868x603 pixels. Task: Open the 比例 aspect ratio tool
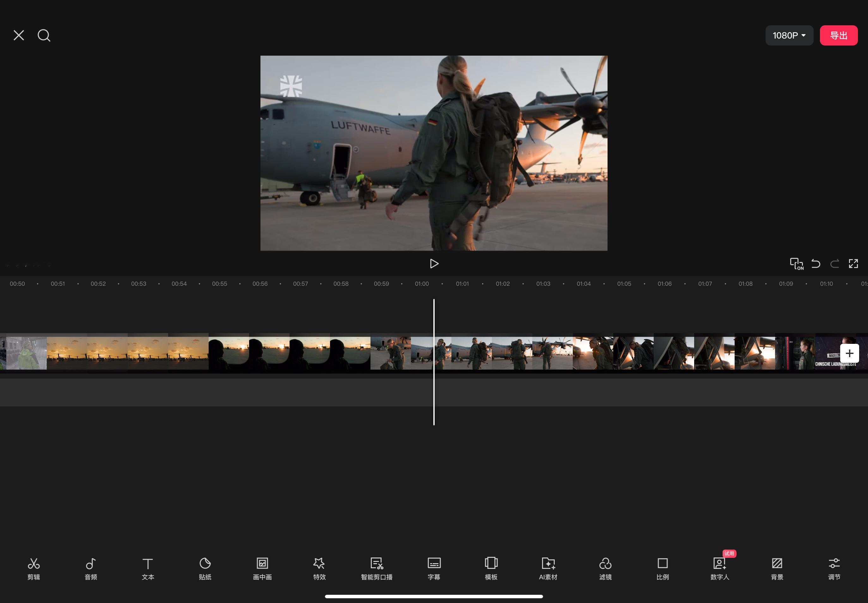[663, 569]
